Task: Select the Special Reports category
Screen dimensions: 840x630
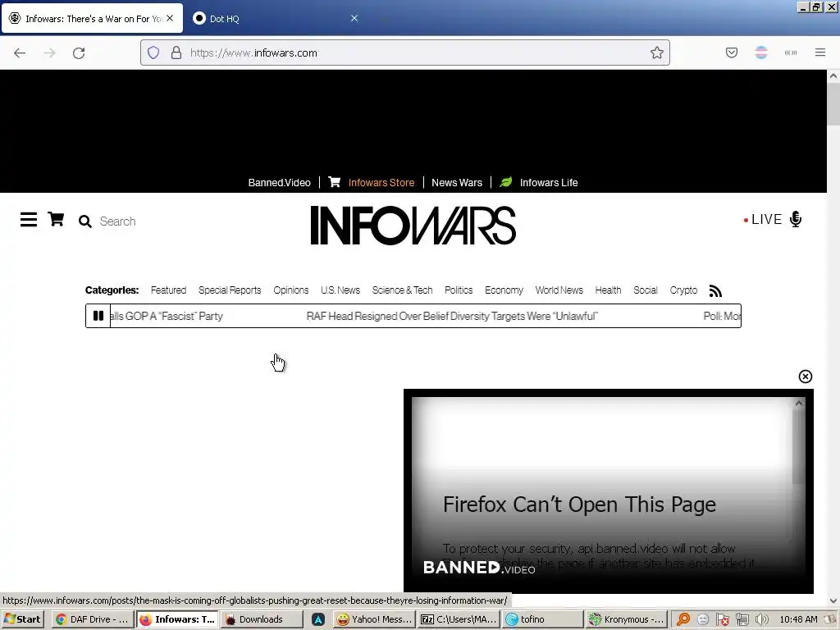Action: point(230,290)
